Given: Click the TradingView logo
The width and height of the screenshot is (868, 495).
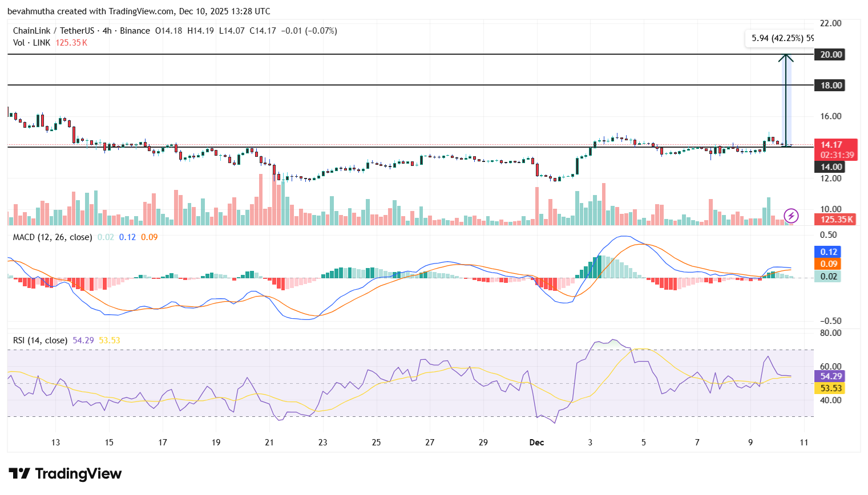Looking at the screenshot, I should (x=64, y=474).
